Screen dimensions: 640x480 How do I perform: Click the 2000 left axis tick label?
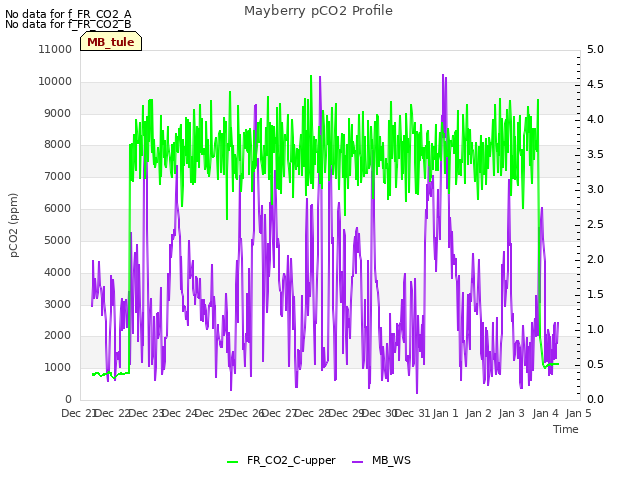coord(58,336)
